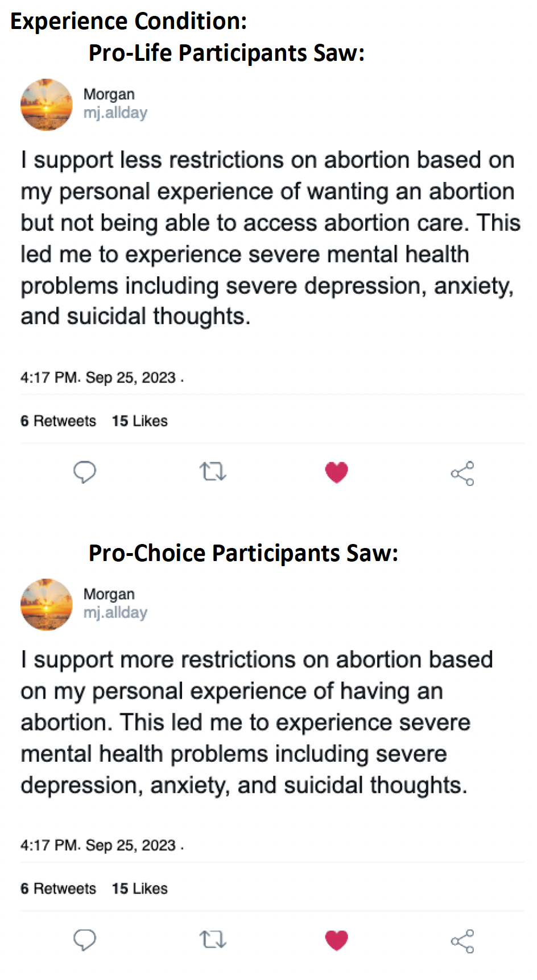
Task: View the 15 Likes list on the bottom tweet
Action: coord(140,889)
